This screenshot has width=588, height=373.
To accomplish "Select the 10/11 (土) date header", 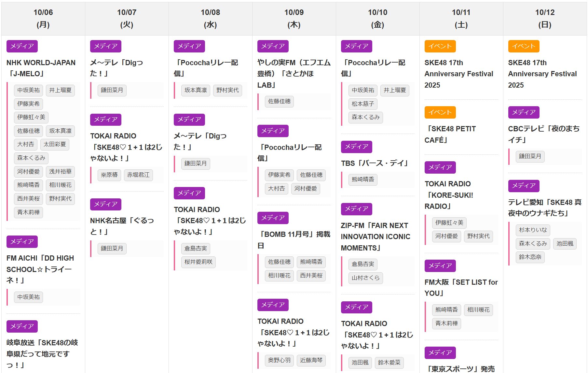I will click(x=461, y=19).
